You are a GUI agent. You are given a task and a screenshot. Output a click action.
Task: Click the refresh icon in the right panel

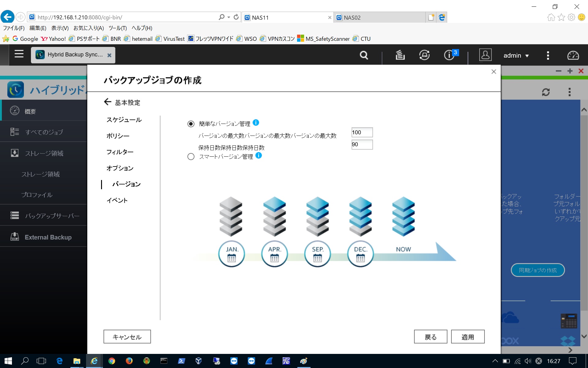coord(546,91)
